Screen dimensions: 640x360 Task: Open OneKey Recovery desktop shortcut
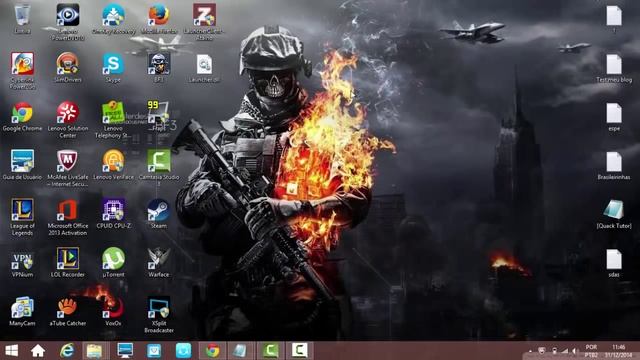tap(113, 19)
